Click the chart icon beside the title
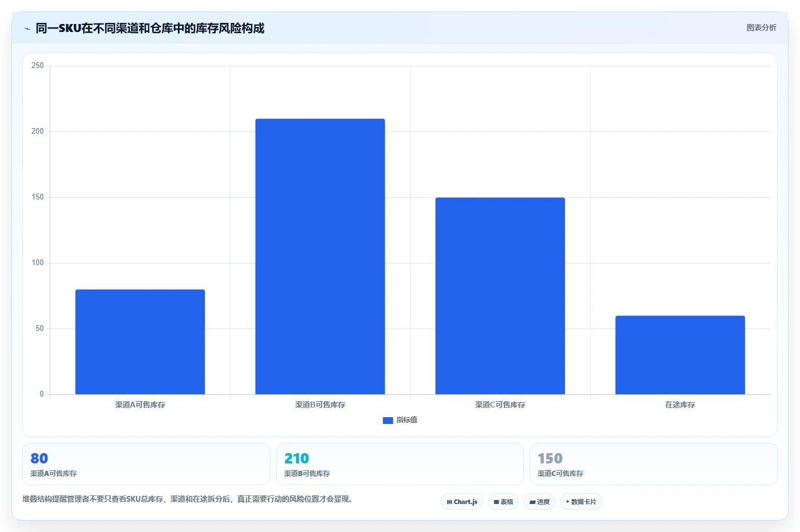 (x=27, y=29)
